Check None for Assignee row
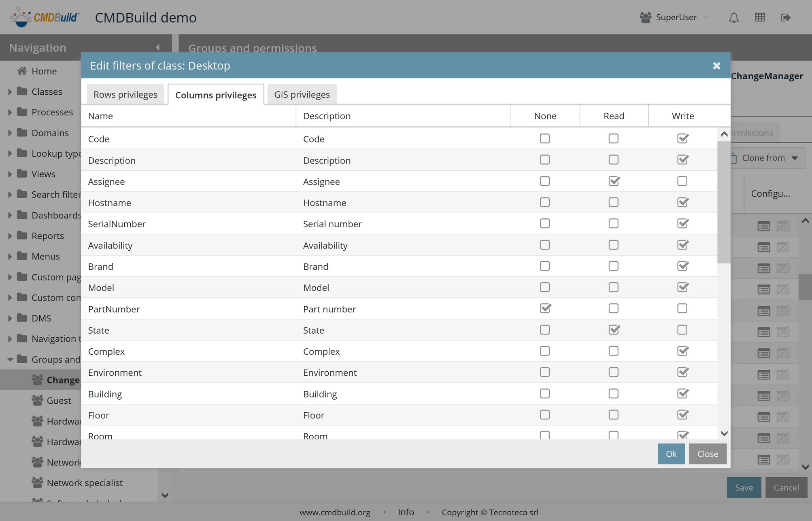 click(545, 181)
